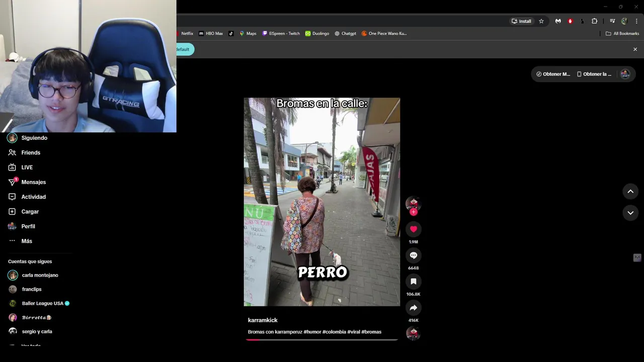Click the #humor hashtag
The width and height of the screenshot is (644, 362).
coord(312,332)
